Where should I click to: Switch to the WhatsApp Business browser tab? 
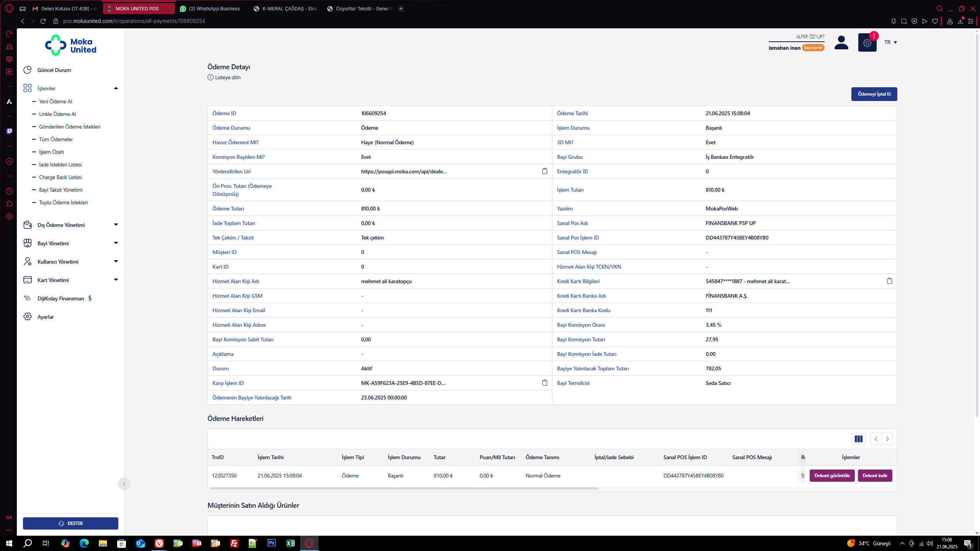coord(214,8)
